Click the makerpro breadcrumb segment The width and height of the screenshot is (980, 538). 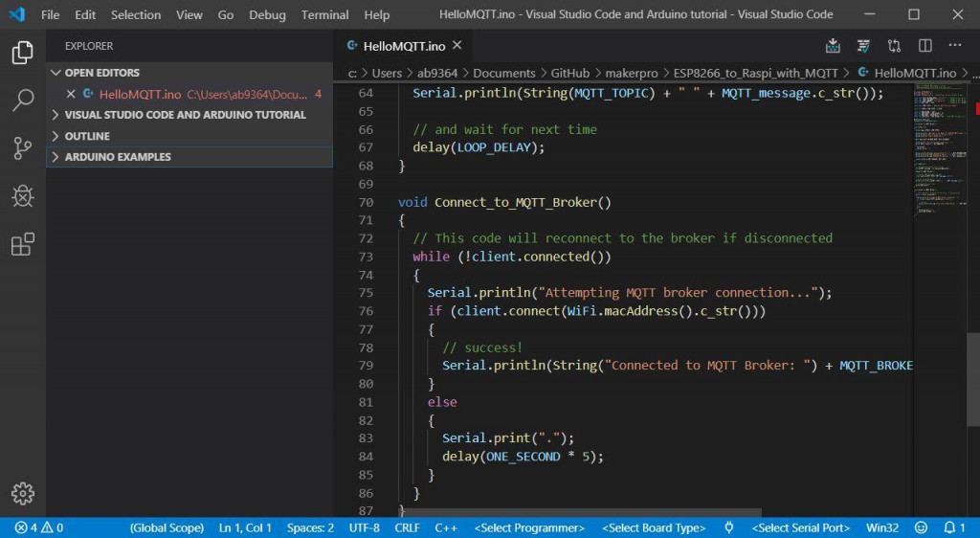pyautogui.click(x=632, y=73)
